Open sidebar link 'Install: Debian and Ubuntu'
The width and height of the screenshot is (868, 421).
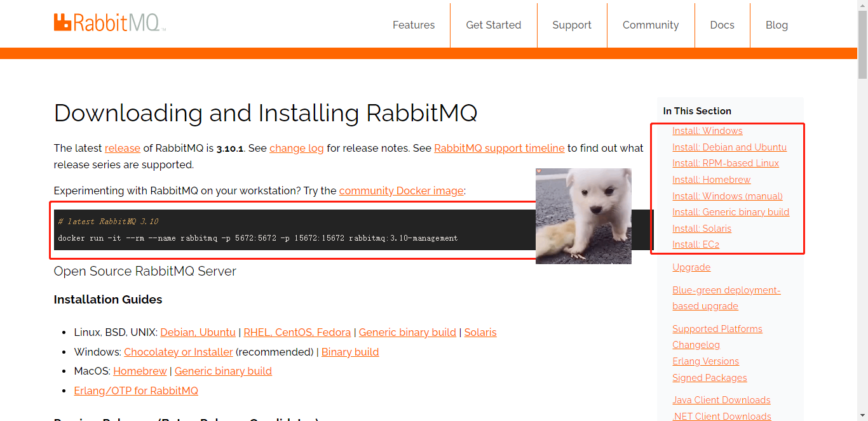729,147
